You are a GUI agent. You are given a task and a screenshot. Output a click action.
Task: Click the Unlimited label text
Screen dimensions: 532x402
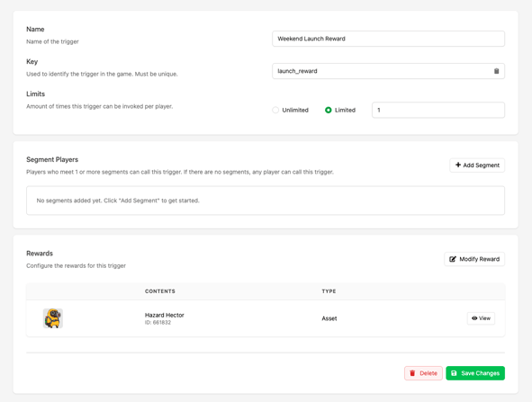point(295,110)
